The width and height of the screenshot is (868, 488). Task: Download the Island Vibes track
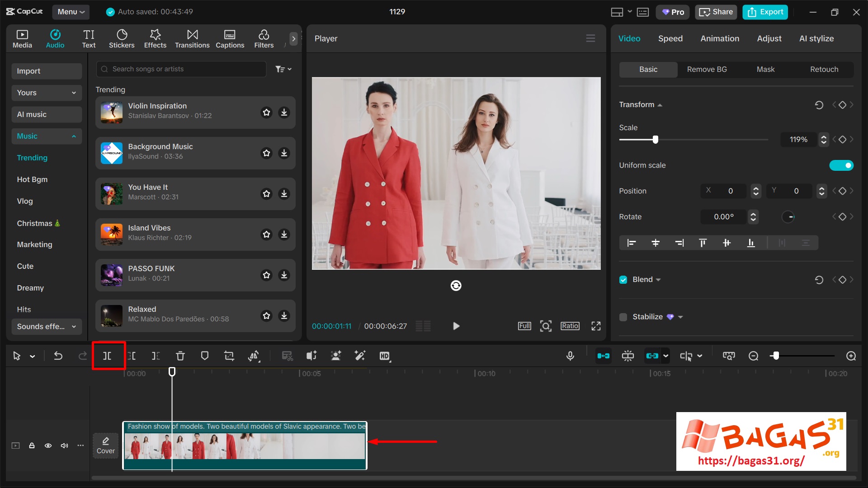(284, 235)
